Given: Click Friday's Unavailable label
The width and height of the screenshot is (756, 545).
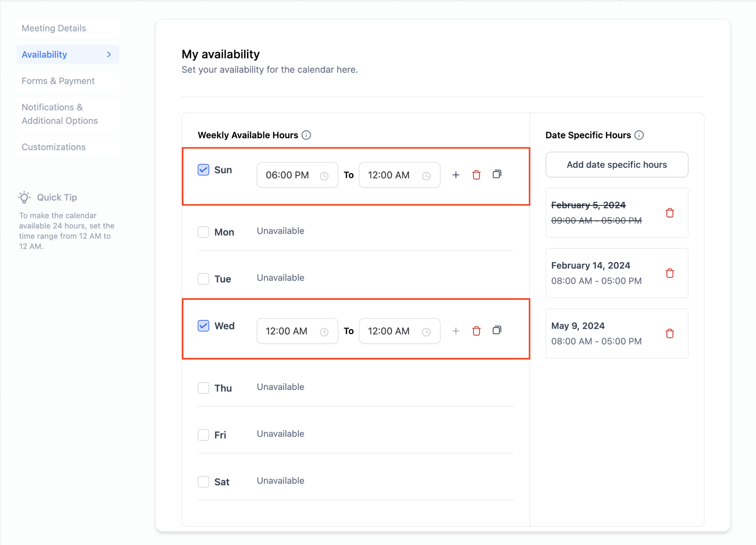Looking at the screenshot, I should point(280,434).
